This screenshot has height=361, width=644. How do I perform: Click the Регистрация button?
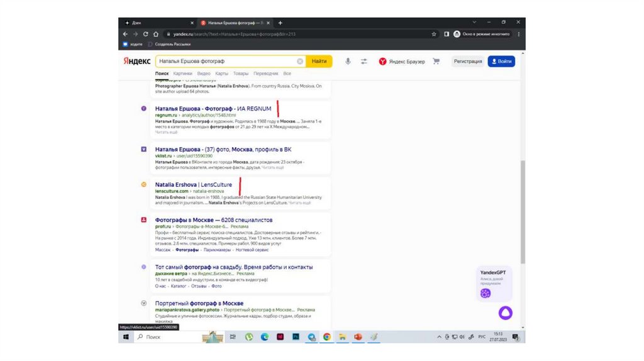point(468,61)
